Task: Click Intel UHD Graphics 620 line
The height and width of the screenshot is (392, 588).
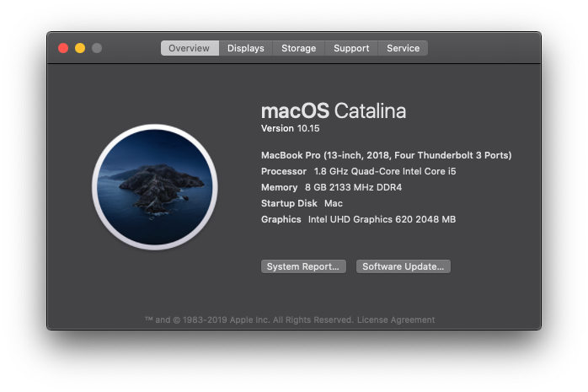Action: point(359,219)
